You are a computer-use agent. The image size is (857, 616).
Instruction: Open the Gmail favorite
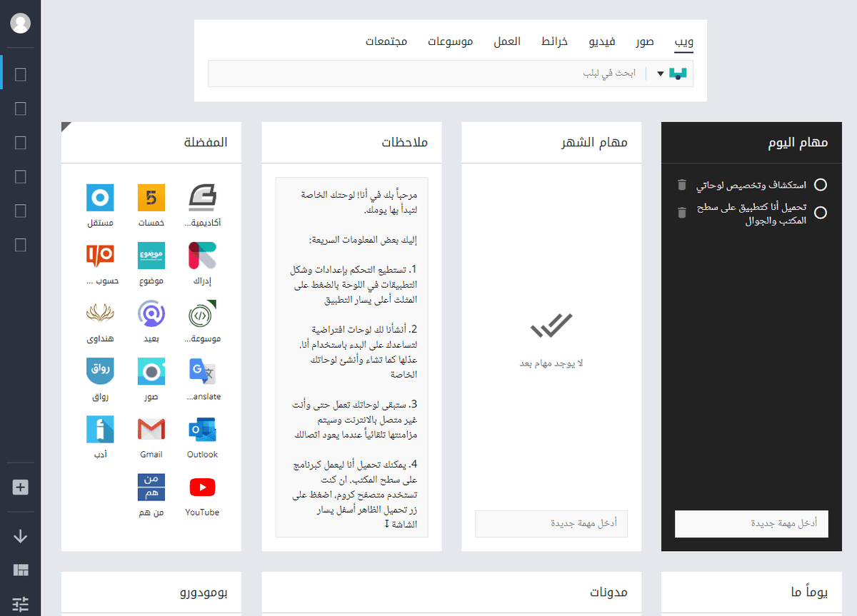(x=151, y=429)
